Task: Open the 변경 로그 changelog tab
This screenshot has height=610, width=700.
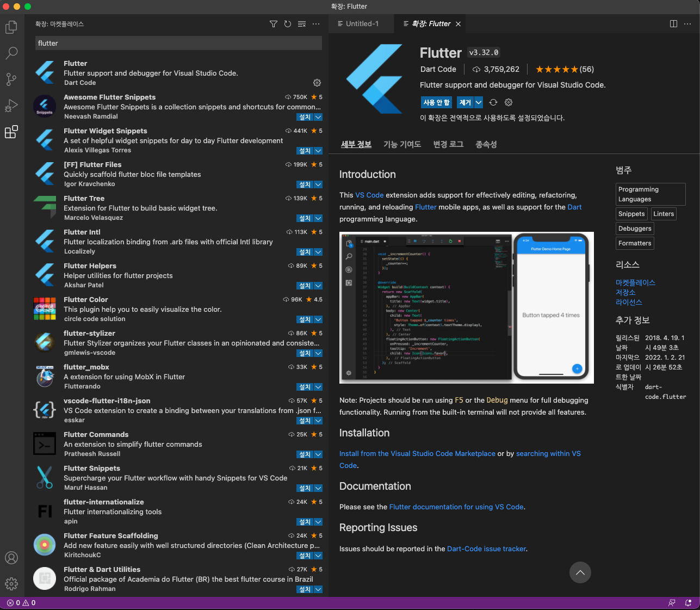Action: pyautogui.click(x=448, y=144)
